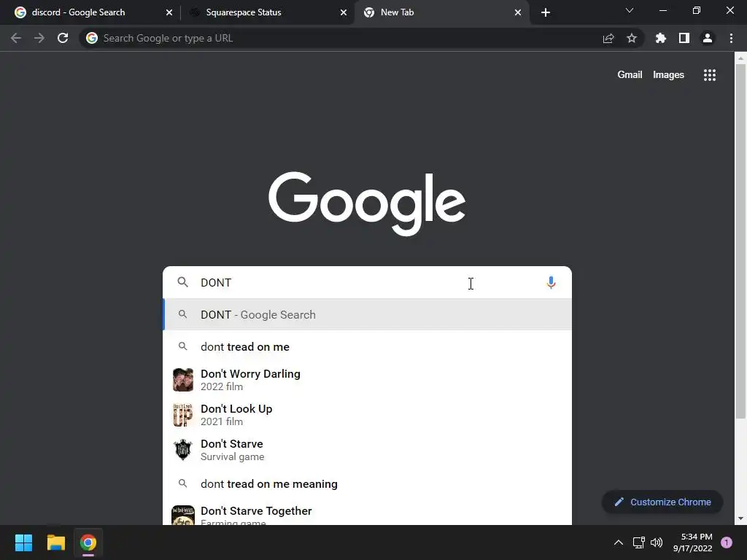Click the share page icon in address bar
Screen dimensions: 747x560
click(x=608, y=38)
